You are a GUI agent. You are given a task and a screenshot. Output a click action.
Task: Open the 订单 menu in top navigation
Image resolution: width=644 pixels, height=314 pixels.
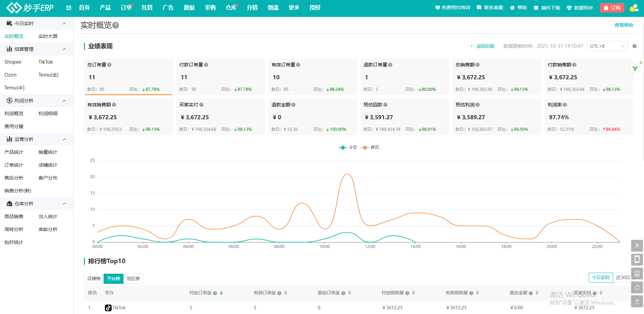pos(126,8)
